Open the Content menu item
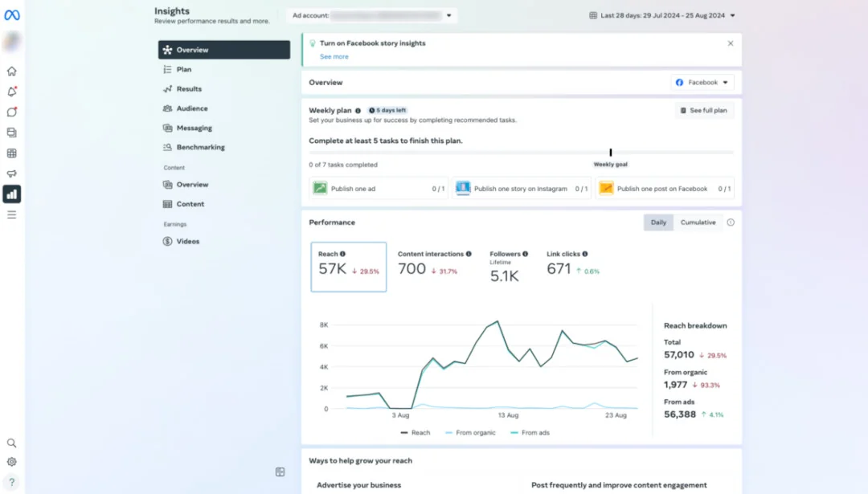Screen dimensions: 868x494 tap(223, 204)
